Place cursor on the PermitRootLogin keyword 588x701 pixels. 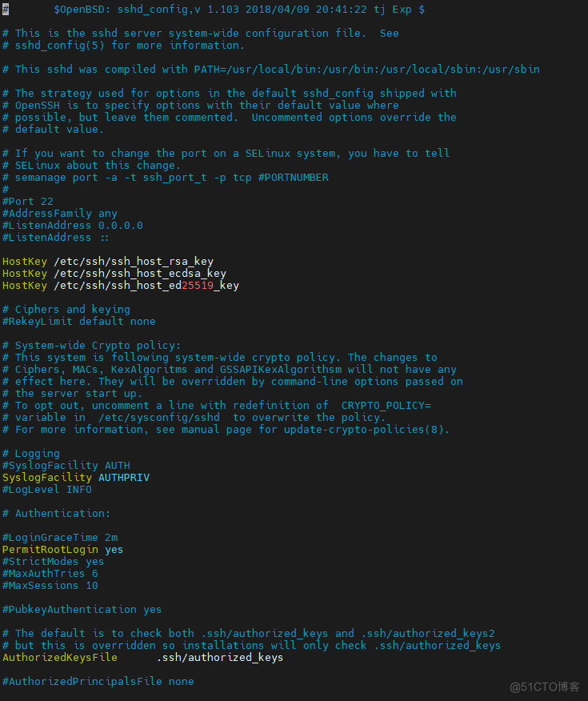pos(50,550)
